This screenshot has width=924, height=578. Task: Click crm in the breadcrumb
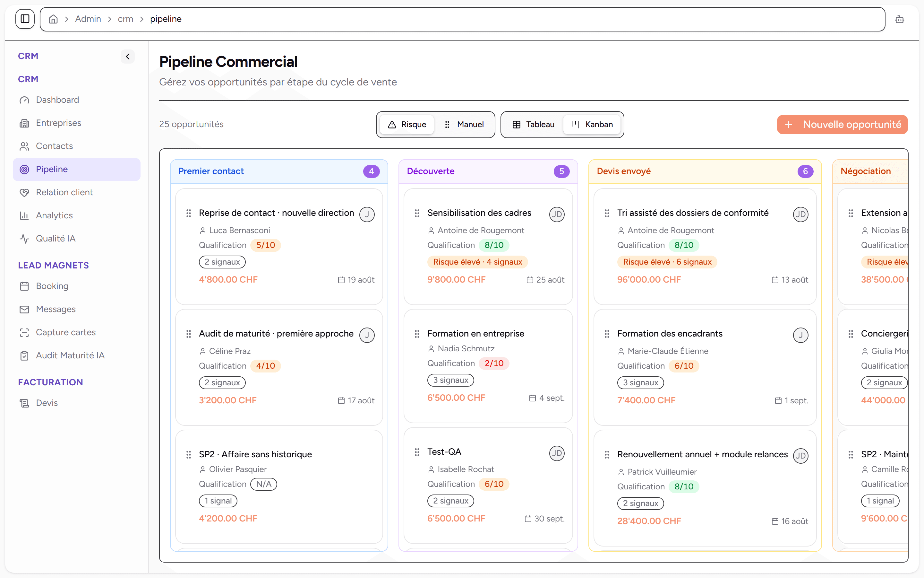coord(125,19)
